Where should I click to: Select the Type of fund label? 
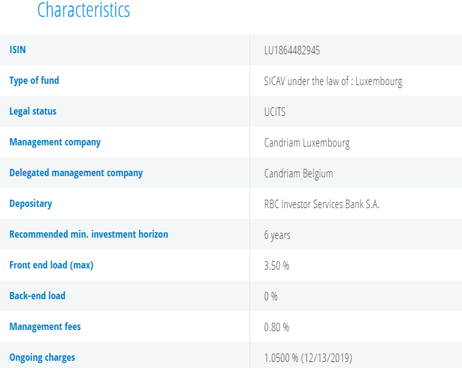(x=34, y=81)
